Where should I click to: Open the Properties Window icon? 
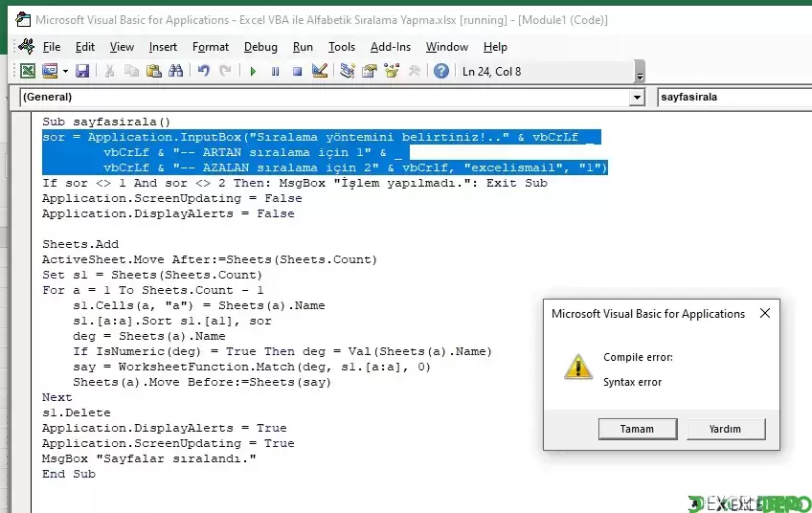pos(370,71)
